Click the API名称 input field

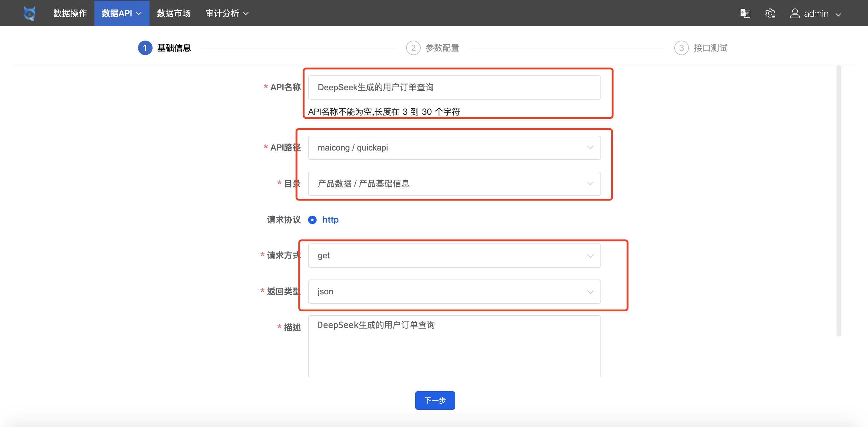point(454,88)
